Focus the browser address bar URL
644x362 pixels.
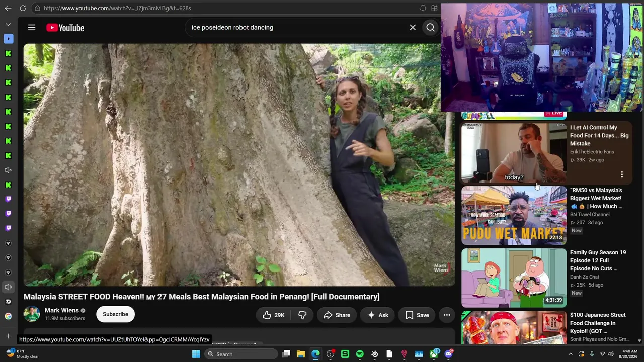coord(117,8)
